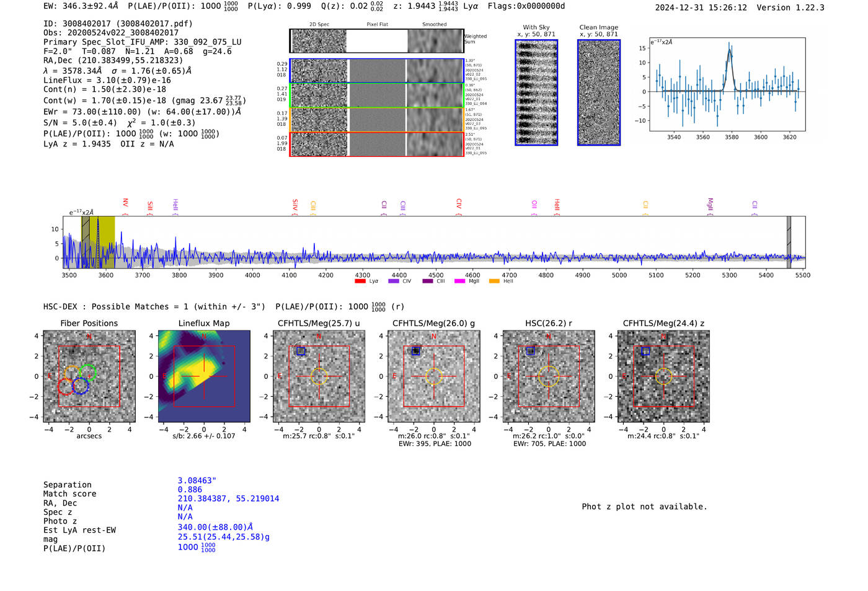Open the Lineflux Map thumbnail

point(204,376)
